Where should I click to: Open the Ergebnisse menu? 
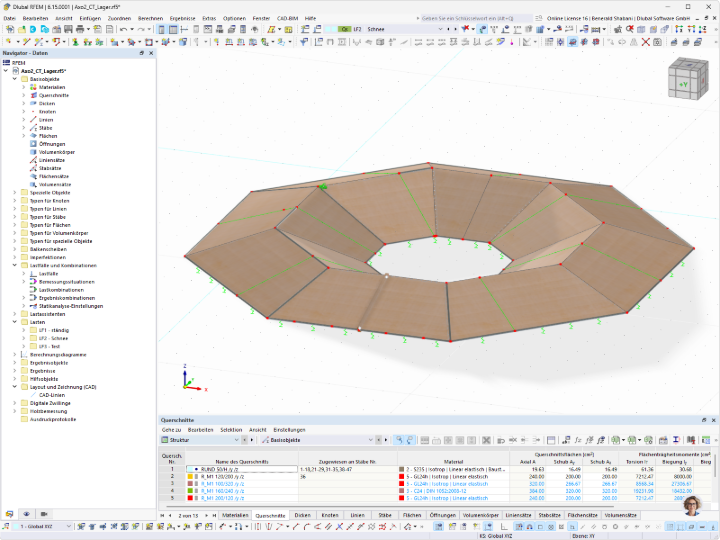[182, 18]
